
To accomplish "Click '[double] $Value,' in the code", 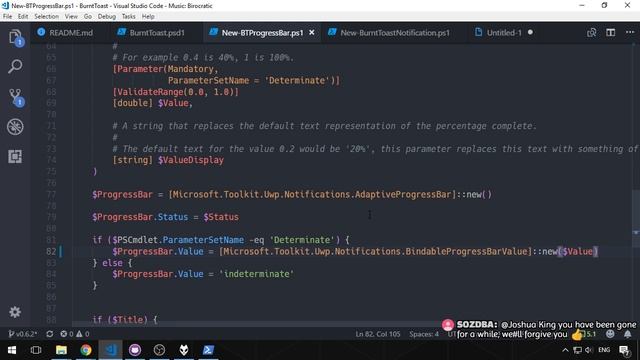I will point(152,103).
